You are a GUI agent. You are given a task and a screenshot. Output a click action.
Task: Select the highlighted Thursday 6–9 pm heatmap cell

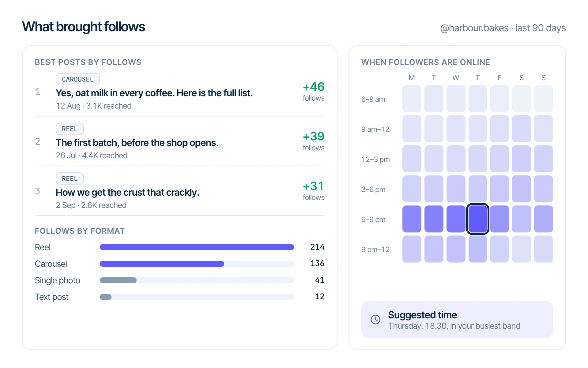pyautogui.click(x=477, y=219)
